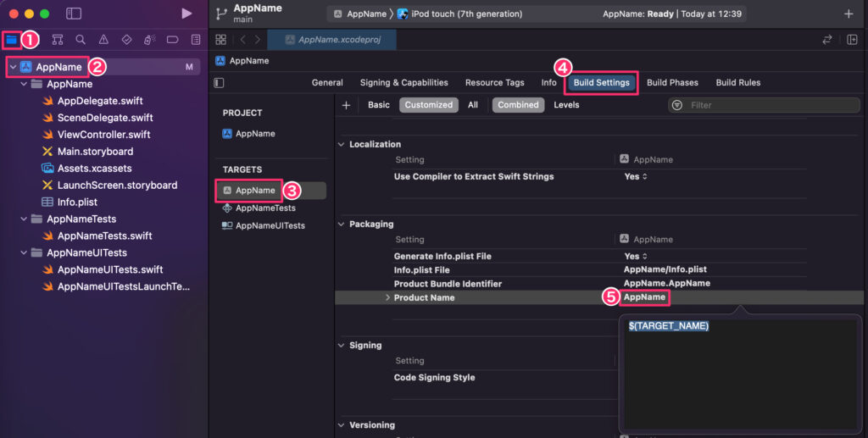868x438 pixels.
Task: Click the add build setting plus icon
Action: [x=346, y=105]
